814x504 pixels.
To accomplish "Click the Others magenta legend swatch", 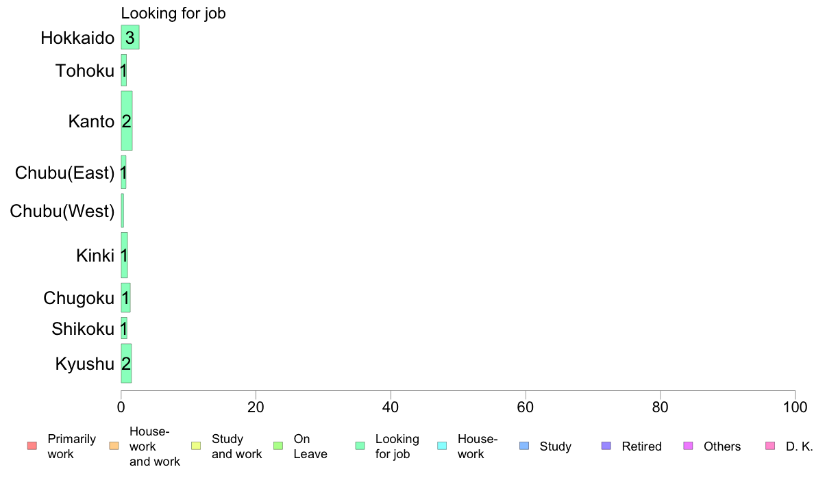I will [688, 446].
